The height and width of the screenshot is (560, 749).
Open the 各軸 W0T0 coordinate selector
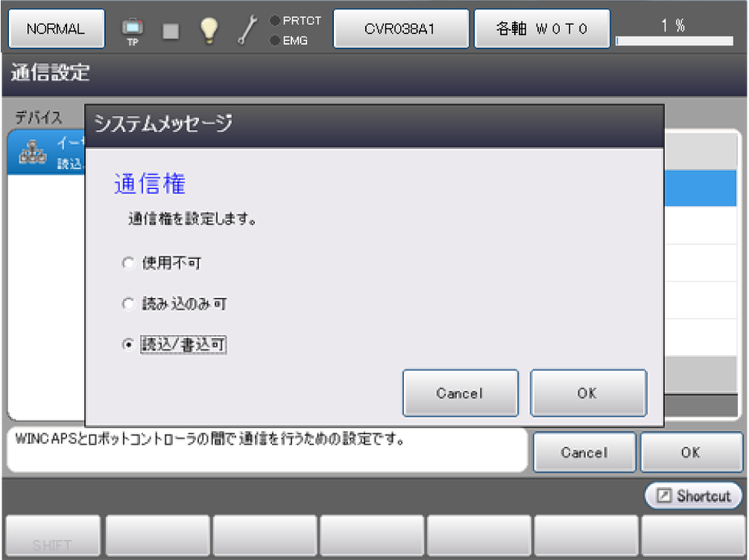(x=542, y=29)
